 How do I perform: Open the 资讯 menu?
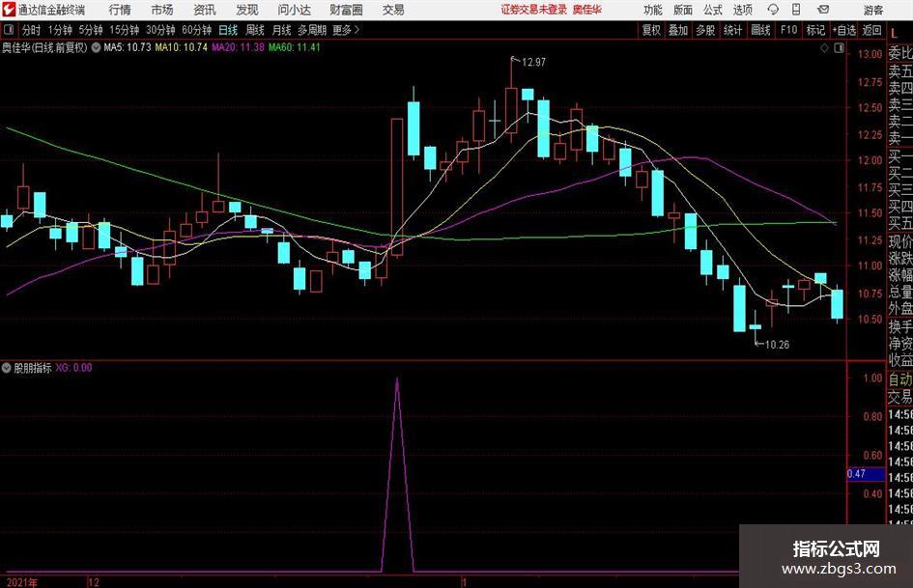[x=205, y=10]
